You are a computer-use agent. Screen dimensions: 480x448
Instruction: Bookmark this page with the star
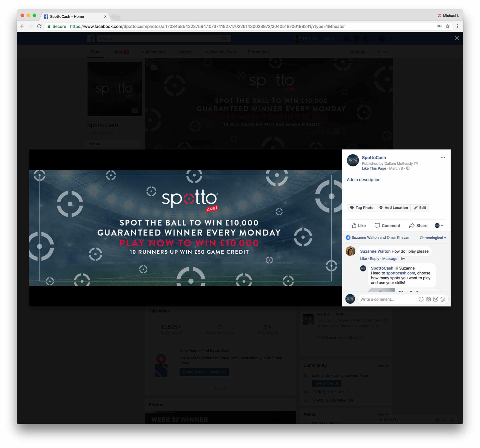pyautogui.click(x=447, y=26)
